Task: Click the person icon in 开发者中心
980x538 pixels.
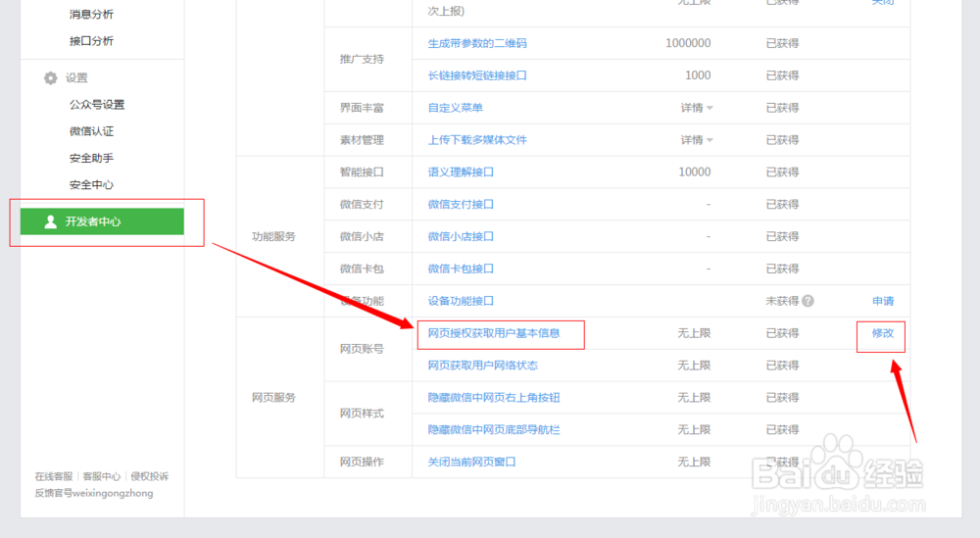Action: 51,221
